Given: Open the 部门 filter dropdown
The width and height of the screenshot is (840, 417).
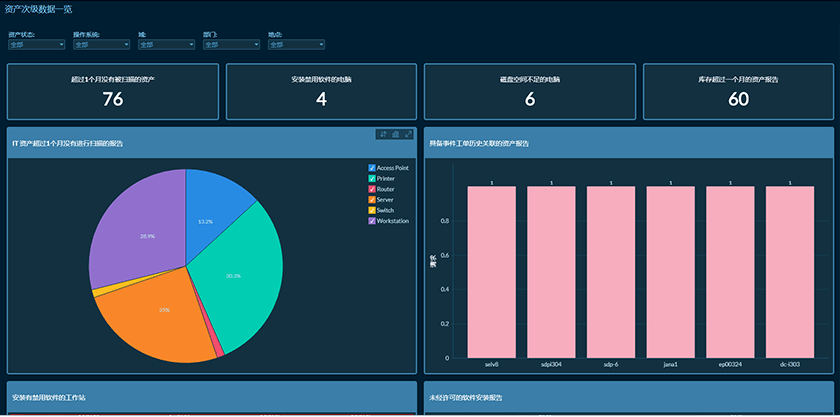Looking at the screenshot, I should [x=231, y=44].
